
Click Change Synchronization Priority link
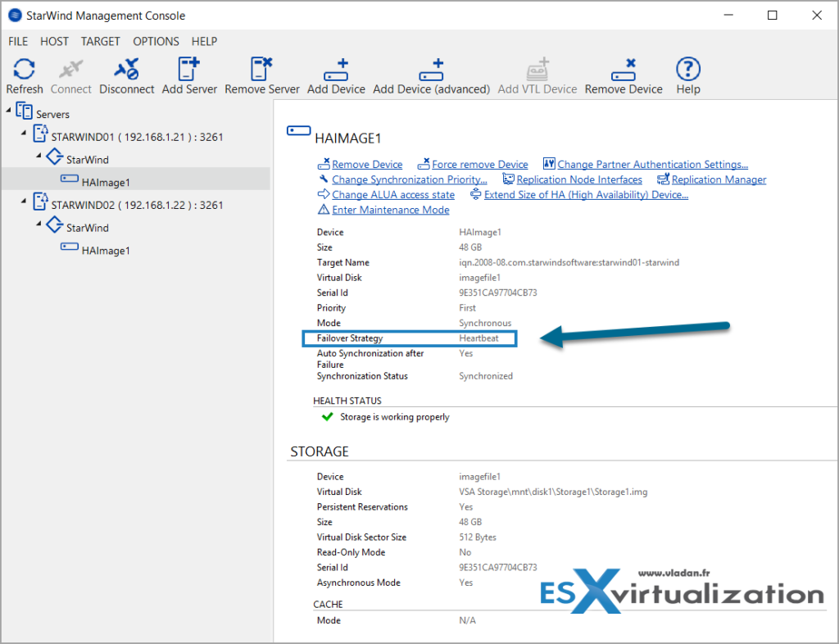(409, 179)
